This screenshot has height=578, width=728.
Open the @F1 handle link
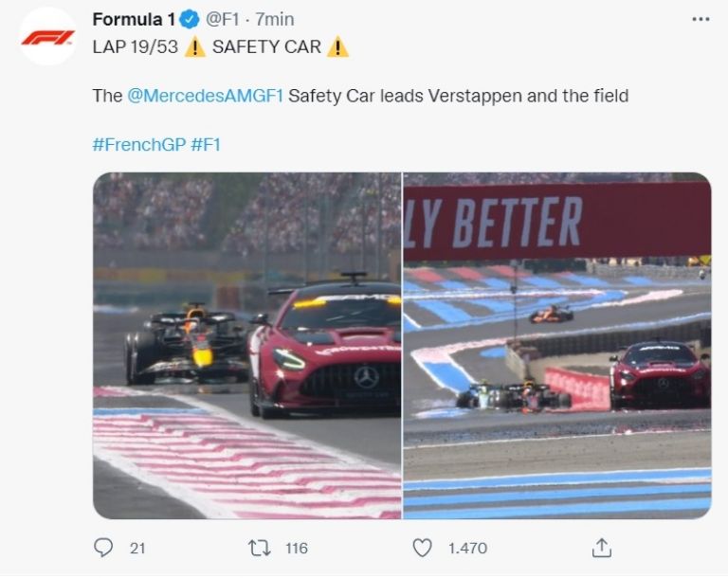click(x=224, y=19)
